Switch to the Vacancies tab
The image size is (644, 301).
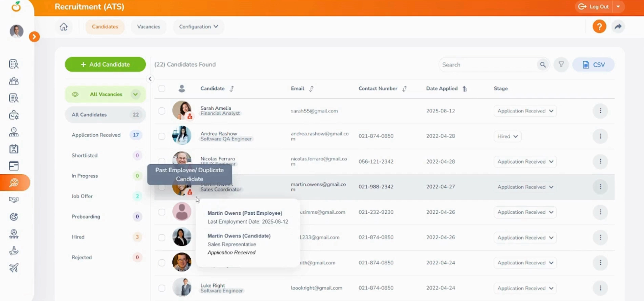149,27
